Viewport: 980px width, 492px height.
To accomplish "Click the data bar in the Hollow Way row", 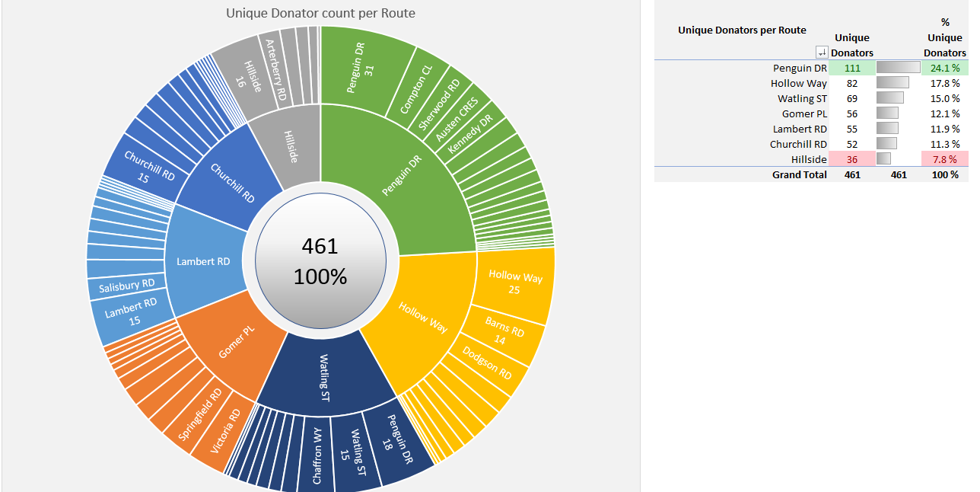I will pos(893,83).
